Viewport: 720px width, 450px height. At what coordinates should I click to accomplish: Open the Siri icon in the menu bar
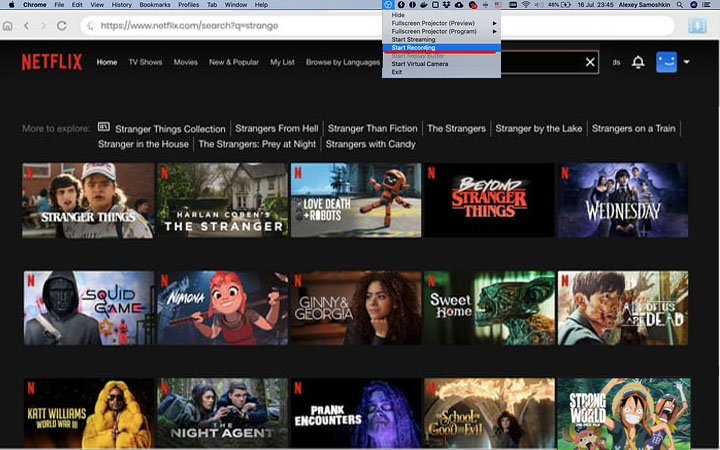point(693,5)
